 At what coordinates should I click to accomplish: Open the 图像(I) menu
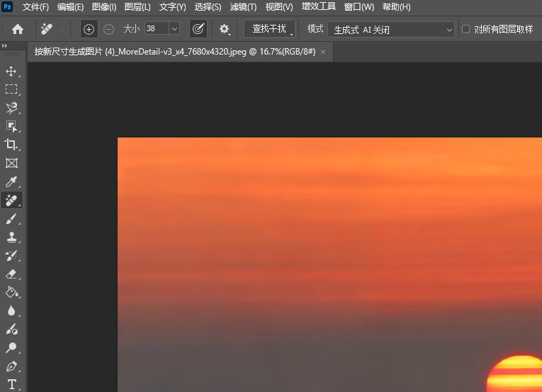tap(104, 7)
